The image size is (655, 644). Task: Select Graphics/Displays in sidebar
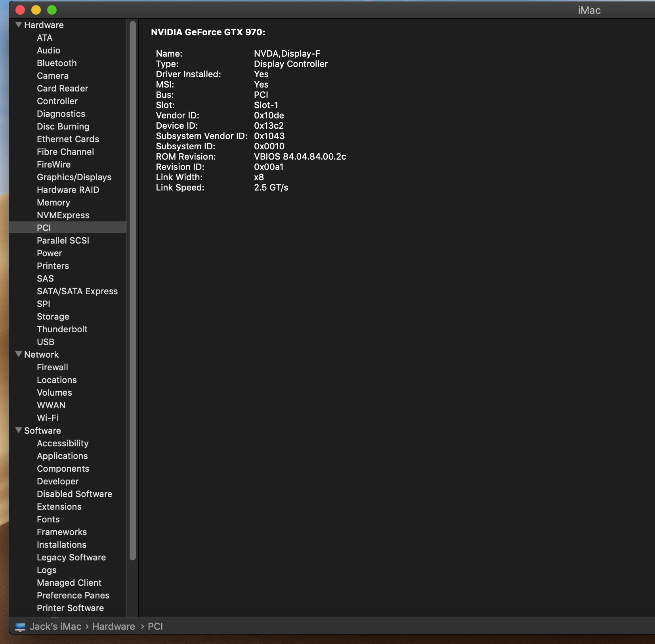tap(74, 177)
